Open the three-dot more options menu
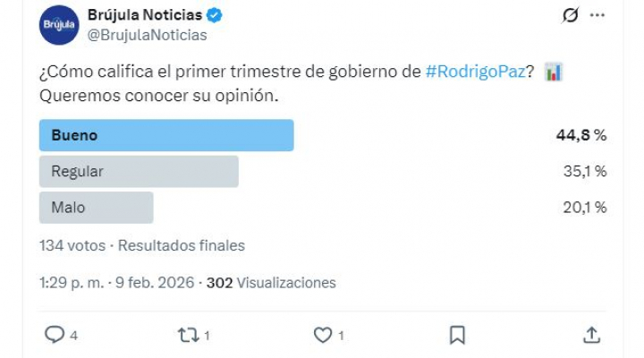The height and width of the screenshot is (358, 644). [598, 15]
